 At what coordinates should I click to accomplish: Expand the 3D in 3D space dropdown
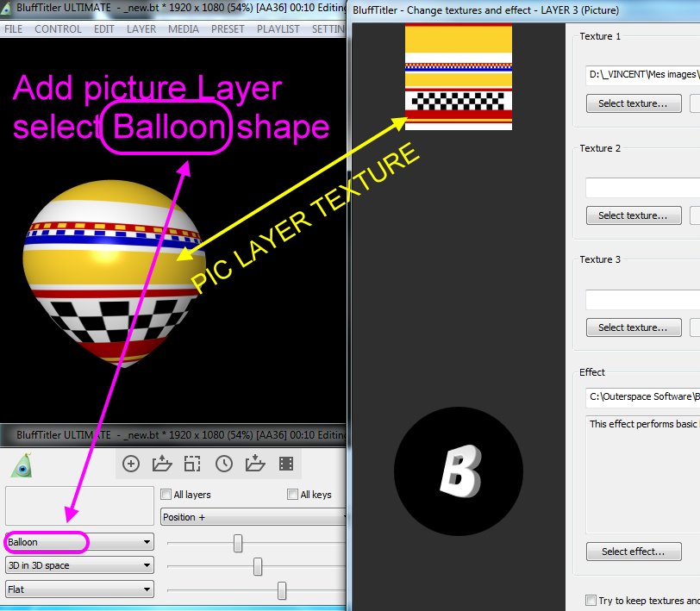79,566
